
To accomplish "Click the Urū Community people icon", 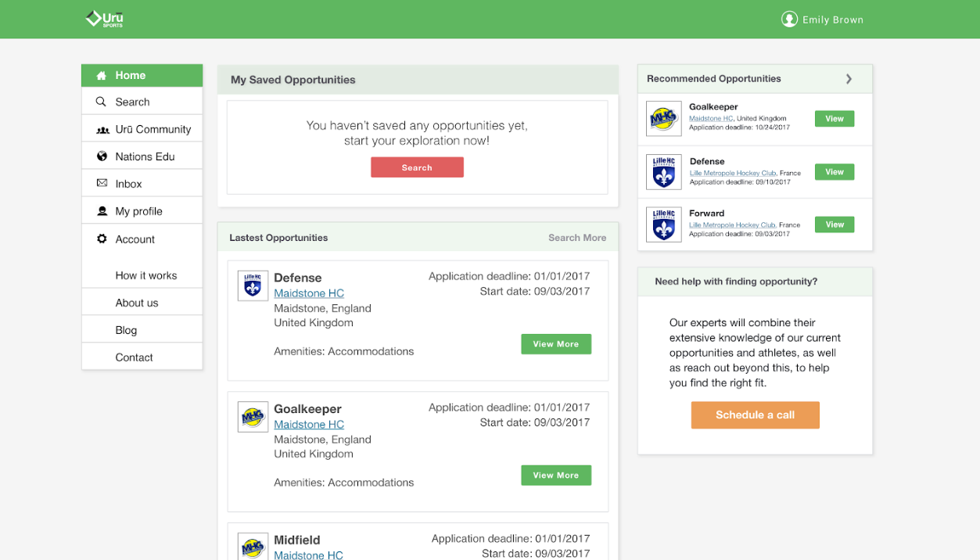I will (102, 130).
